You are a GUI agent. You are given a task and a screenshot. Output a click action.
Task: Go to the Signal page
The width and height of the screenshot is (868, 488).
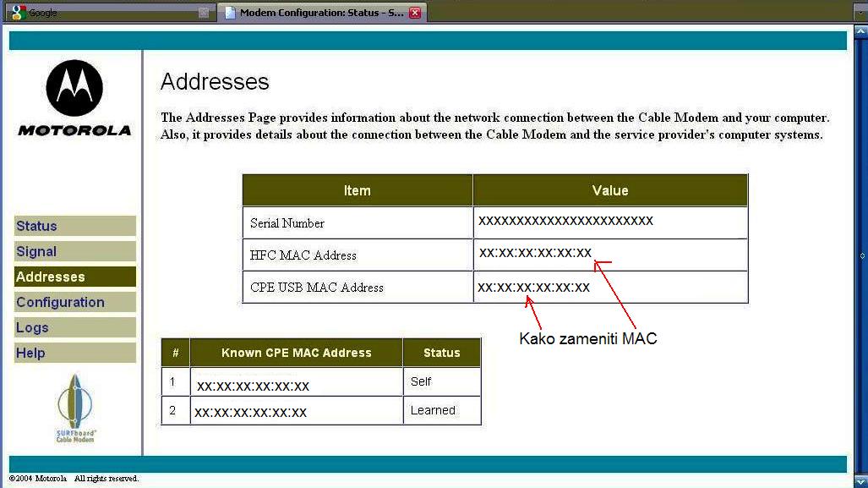pyautogui.click(x=75, y=251)
